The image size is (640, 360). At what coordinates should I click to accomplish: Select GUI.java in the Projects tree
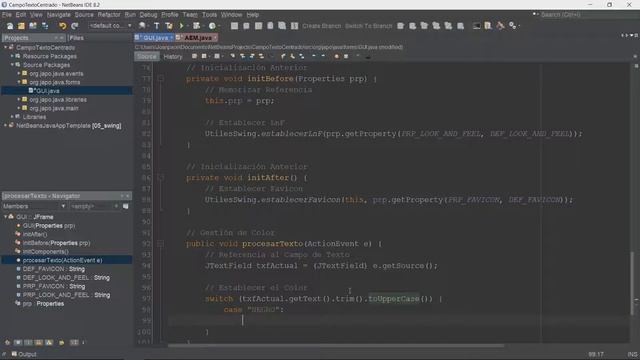(47, 91)
